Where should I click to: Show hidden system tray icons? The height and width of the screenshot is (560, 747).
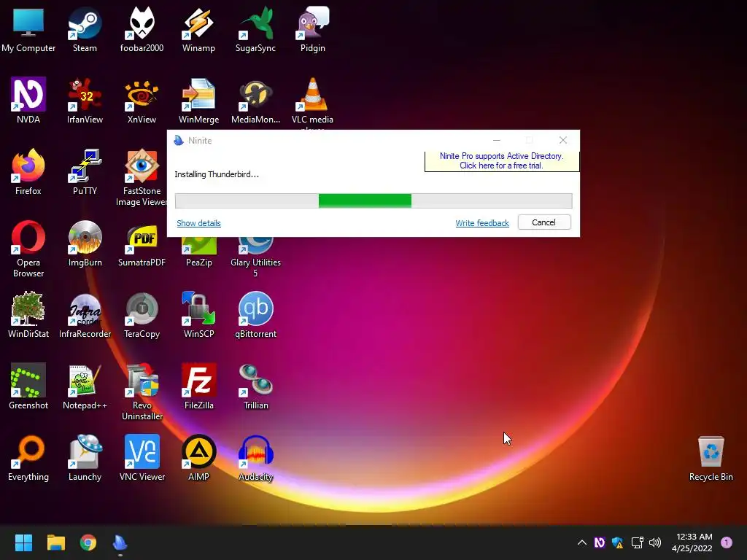point(581,542)
